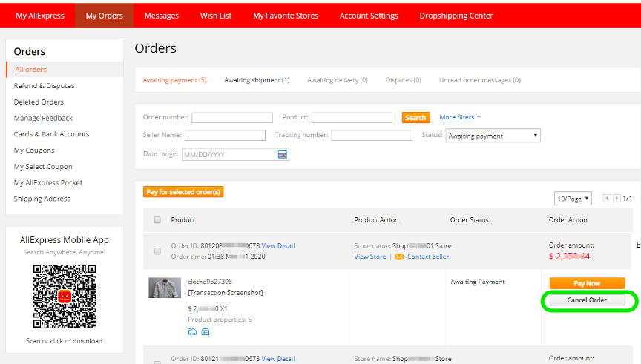Image resolution: width=641 pixels, height=364 pixels.
Task: Open the 10/Page results dropdown
Action: pyautogui.click(x=573, y=199)
